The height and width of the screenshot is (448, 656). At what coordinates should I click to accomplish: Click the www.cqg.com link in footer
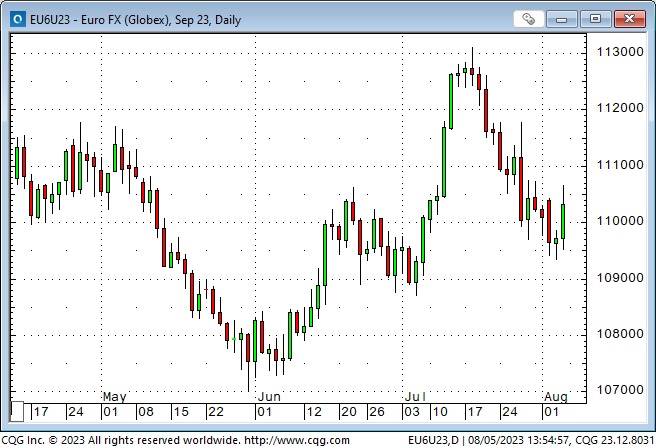click(x=297, y=440)
